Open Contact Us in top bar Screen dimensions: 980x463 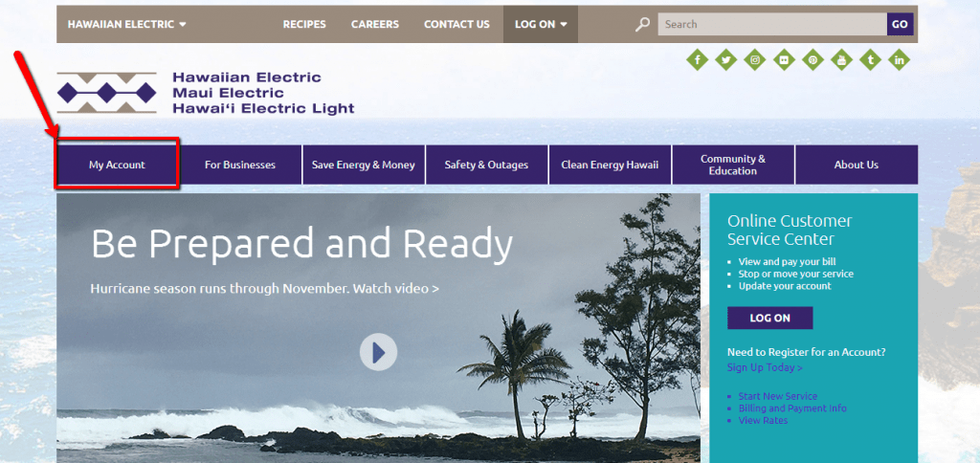point(457,24)
